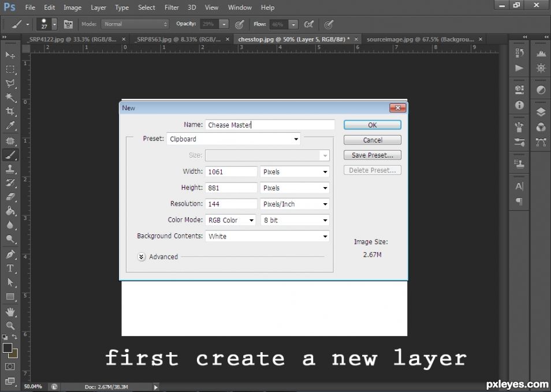Expand the Advanced section
551x392 pixels.
tap(142, 257)
